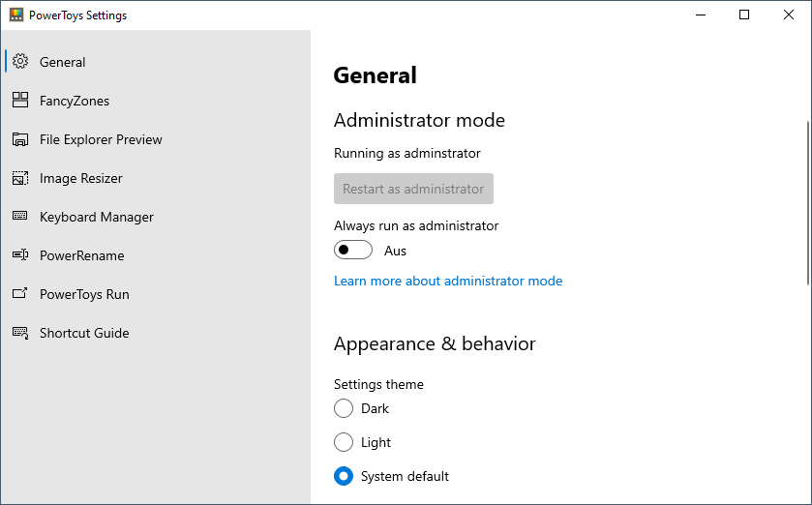Click the PowerRename icon in sidebar
Screen dimensions: 812x505
[20, 255]
